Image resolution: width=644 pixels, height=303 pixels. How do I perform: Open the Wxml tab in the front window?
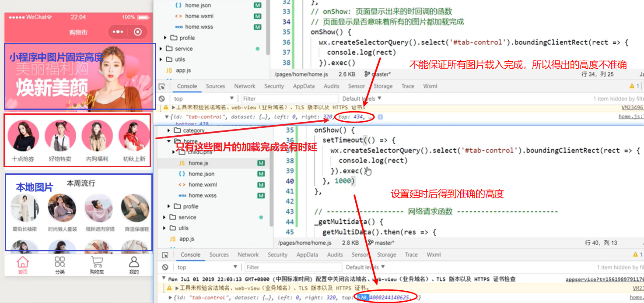click(434, 255)
